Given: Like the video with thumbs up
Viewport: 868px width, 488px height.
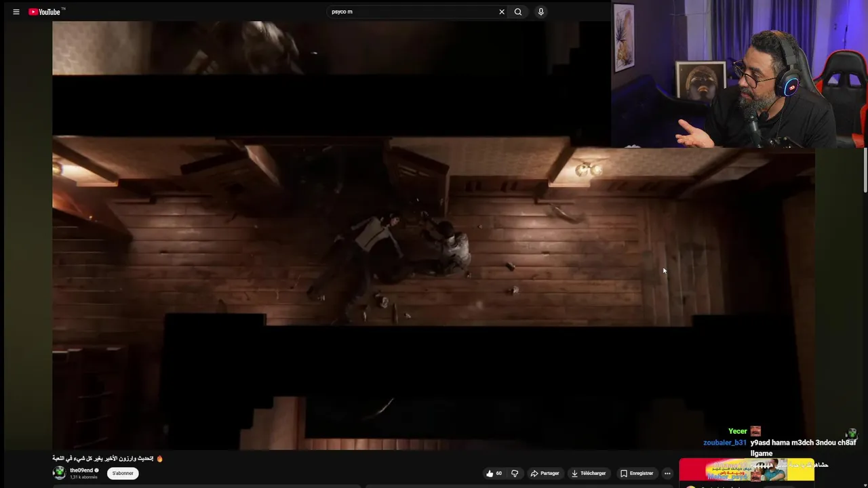Looking at the screenshot, I should pos(494,473).
